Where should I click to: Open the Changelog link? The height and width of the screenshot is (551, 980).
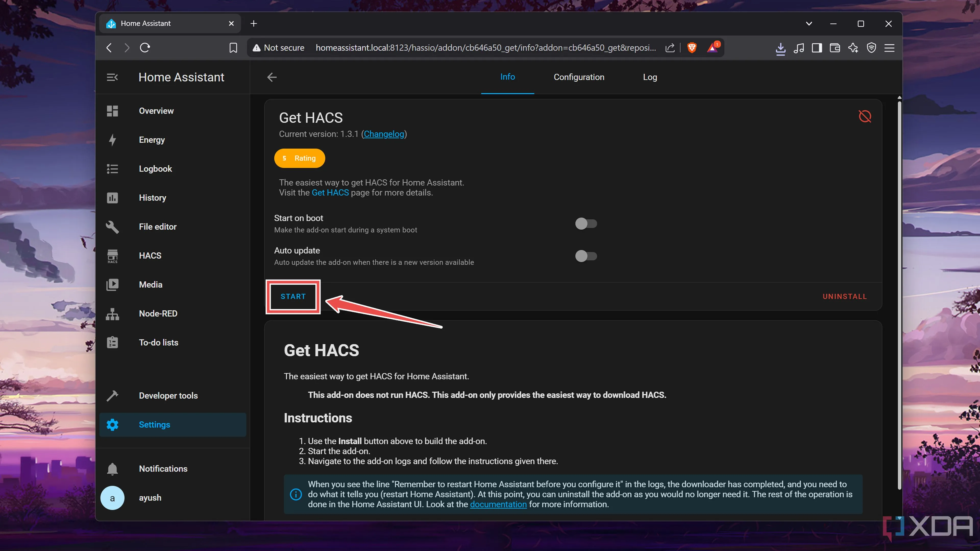(x=384, y=134)
